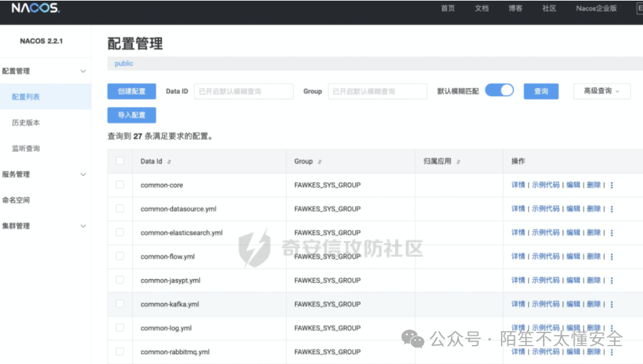Open 博客 in top navigation
Image resolution: width=643 pixels, height=364 pixels.
tap(515, 8)
